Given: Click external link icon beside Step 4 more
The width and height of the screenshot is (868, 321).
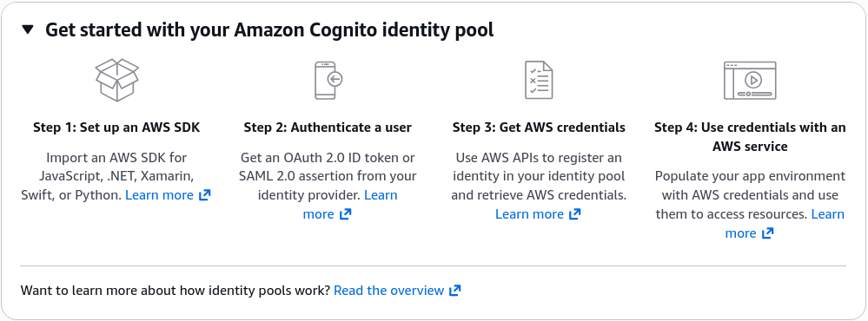Looking at the screenshot, I should point(767,233).
